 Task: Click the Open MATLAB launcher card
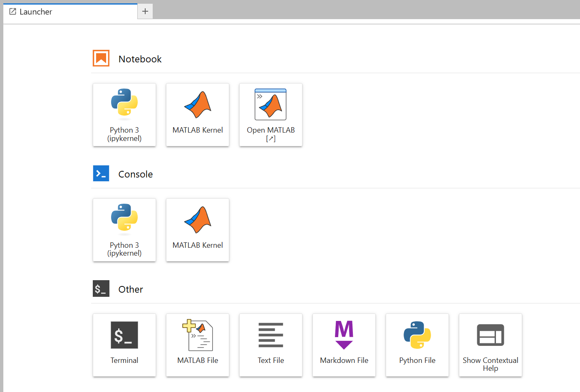(271, 115)
